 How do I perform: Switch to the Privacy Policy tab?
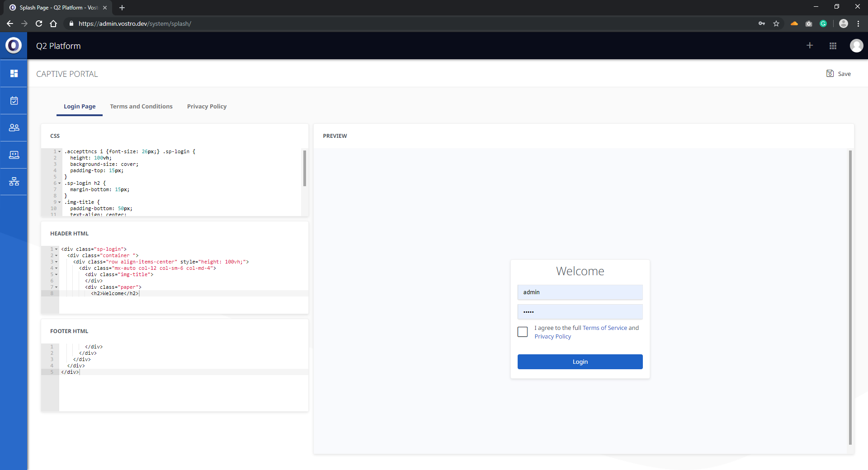click(x=207, y=107)
